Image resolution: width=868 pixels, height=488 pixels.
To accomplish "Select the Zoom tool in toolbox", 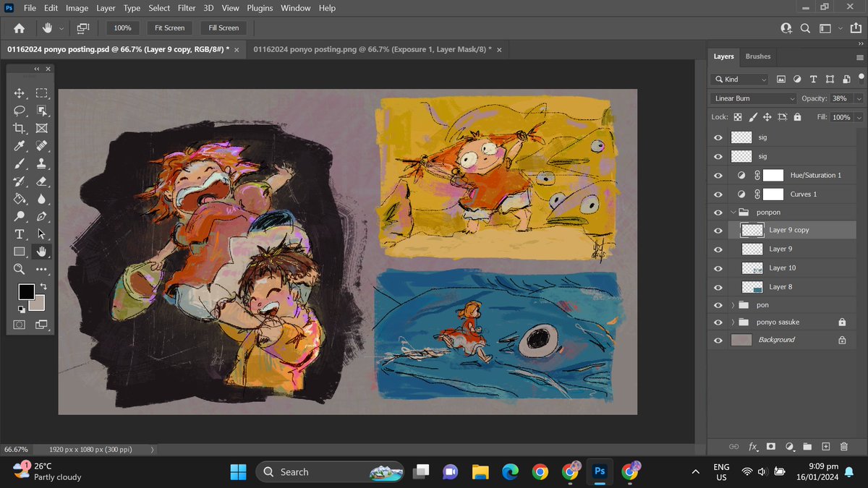I will coord(20,269).
